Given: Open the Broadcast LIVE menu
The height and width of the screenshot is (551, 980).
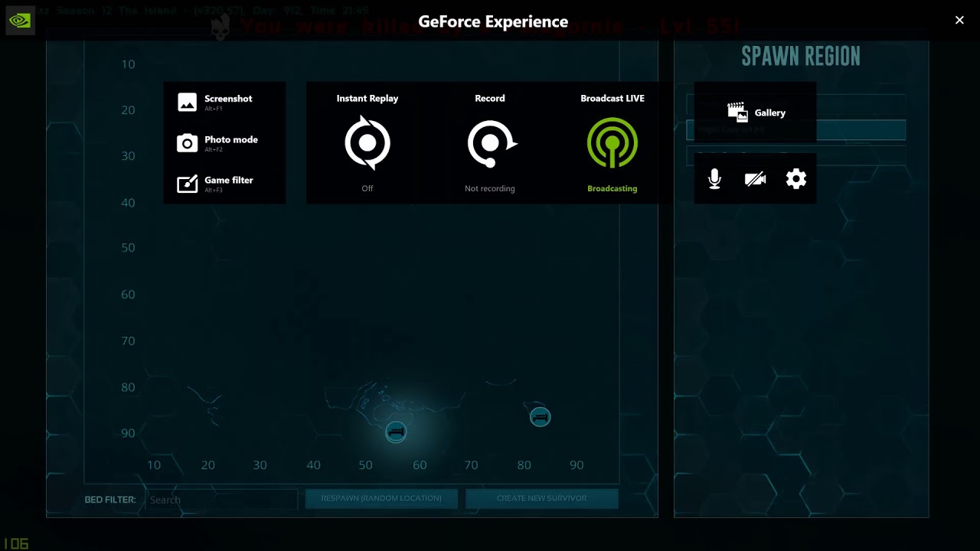Looking at the screenshot, I should click(x=612, y=143).
